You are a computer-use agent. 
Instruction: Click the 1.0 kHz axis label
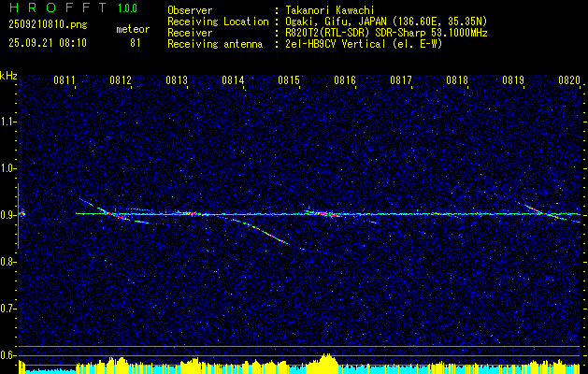pyautogui.click(x=7, y=168)
